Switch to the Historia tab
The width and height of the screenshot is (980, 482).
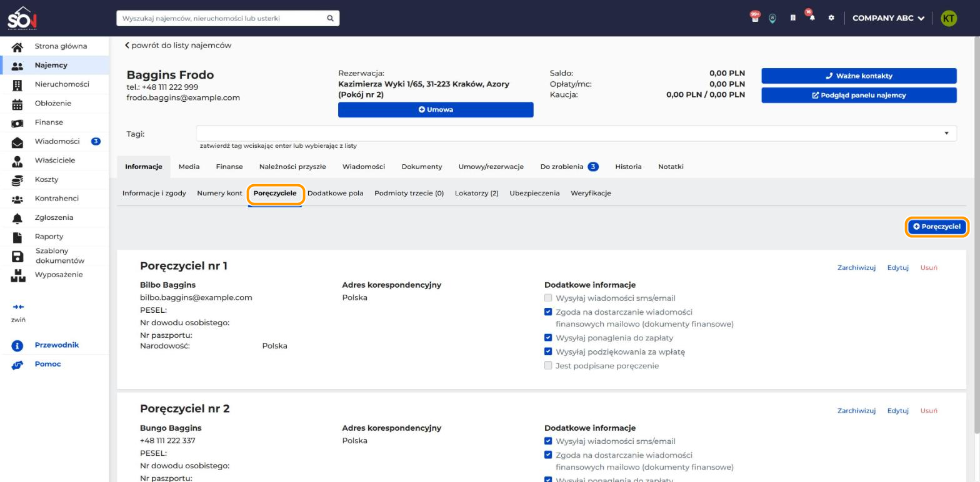click(628, 167)
